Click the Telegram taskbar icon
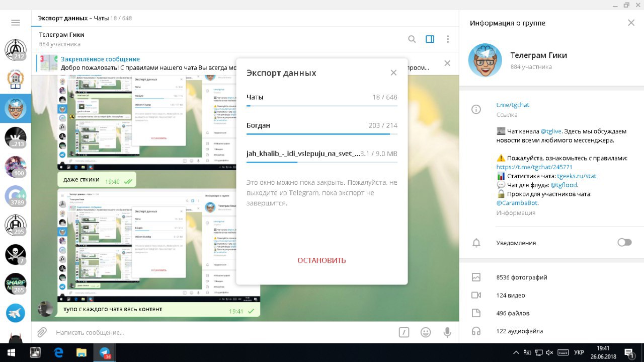Image resolution: width=644 pixels, height=362 pixels. (x=105, y=352)
